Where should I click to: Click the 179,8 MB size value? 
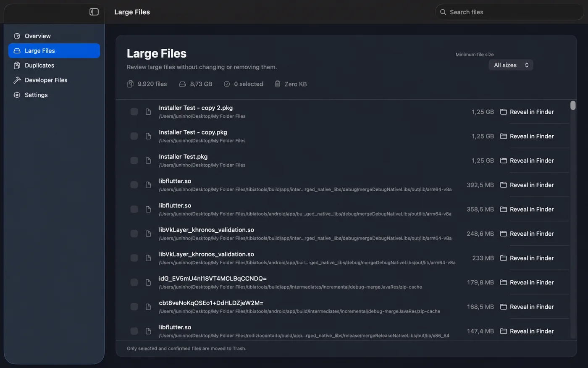[480, 282]
